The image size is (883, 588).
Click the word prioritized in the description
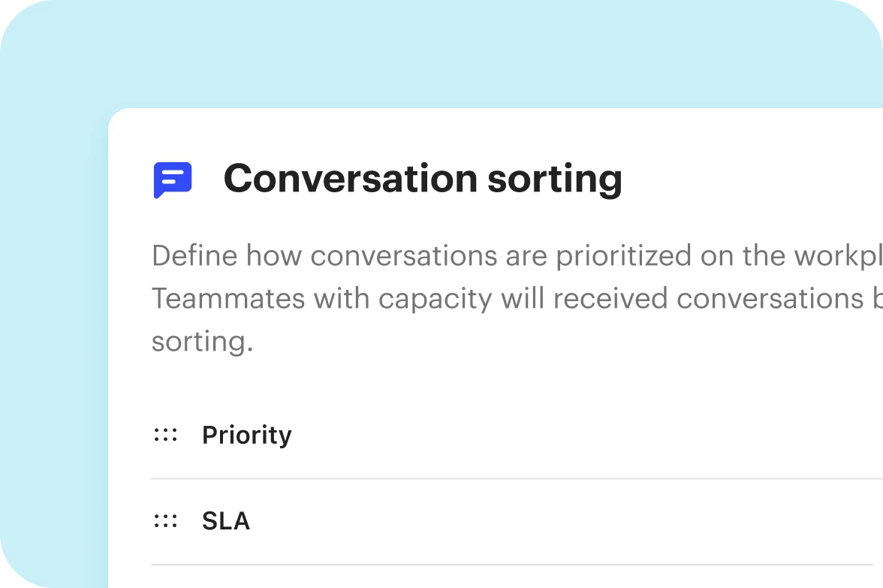coord(623,256)
